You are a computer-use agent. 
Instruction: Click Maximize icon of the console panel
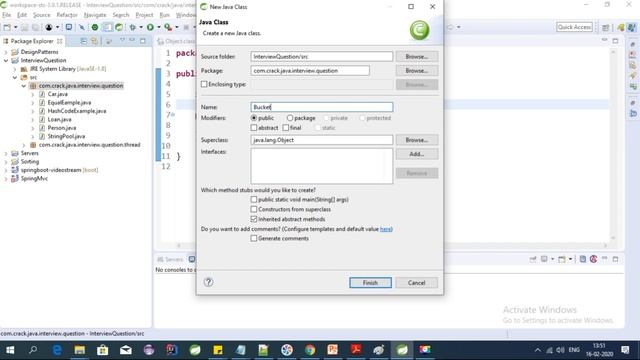point(615,259)
